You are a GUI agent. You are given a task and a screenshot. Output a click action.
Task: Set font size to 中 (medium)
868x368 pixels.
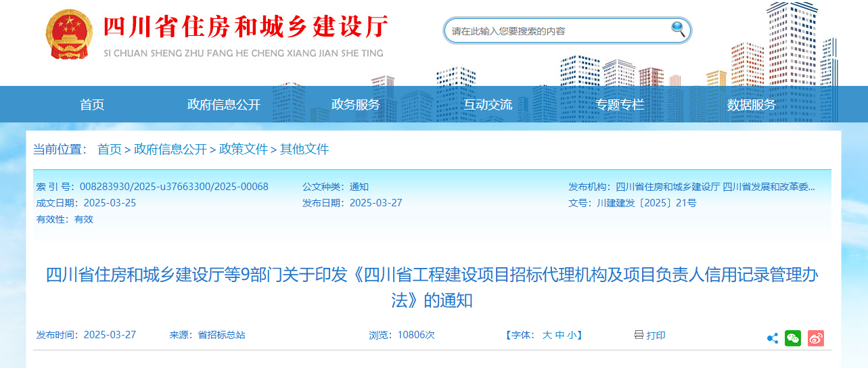[x=559, y=335]
